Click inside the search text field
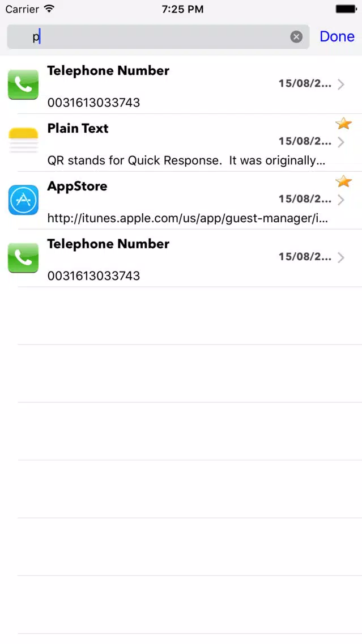Screen dimensions: 362x644 (x=158, y=37)
